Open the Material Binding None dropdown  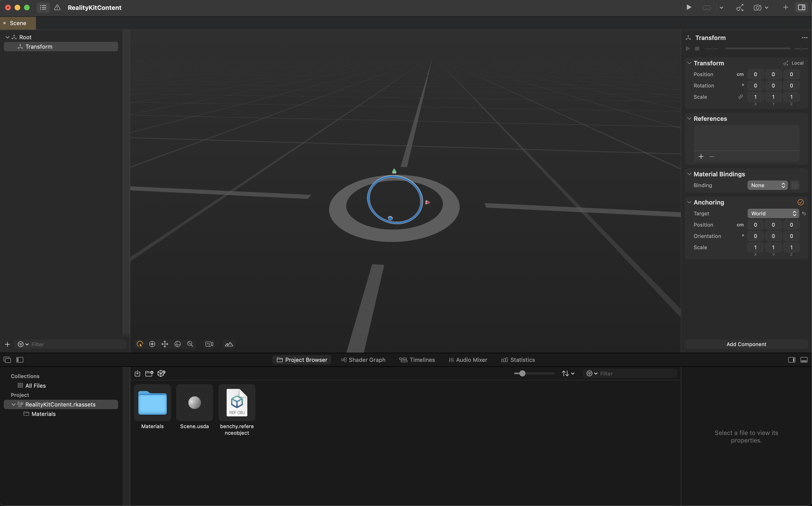(767, 185)
